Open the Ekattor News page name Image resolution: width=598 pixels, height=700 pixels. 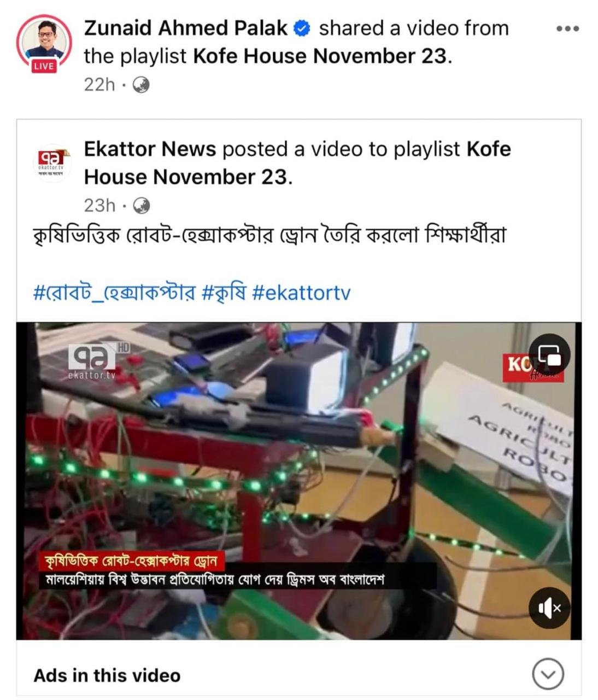point(150,149)
